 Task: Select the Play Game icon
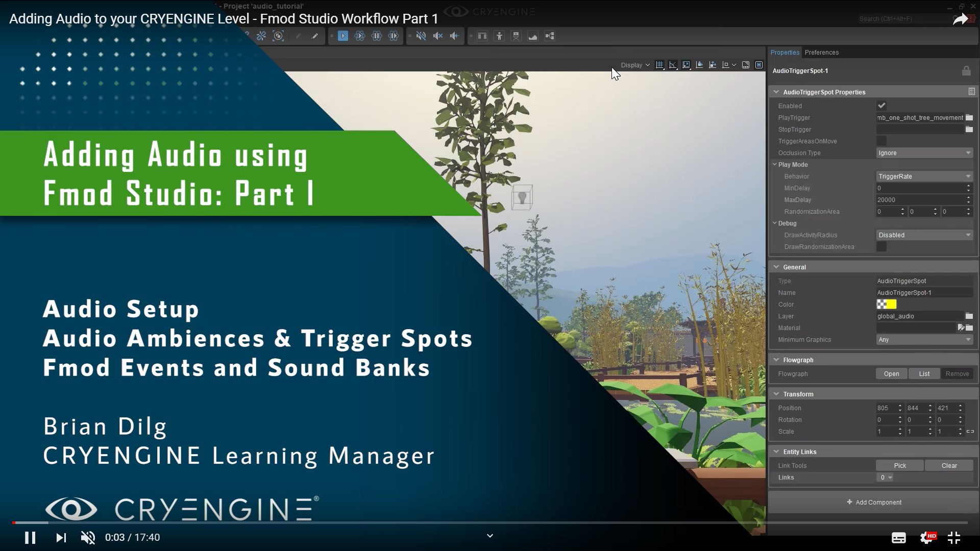[x=343, y=36]
